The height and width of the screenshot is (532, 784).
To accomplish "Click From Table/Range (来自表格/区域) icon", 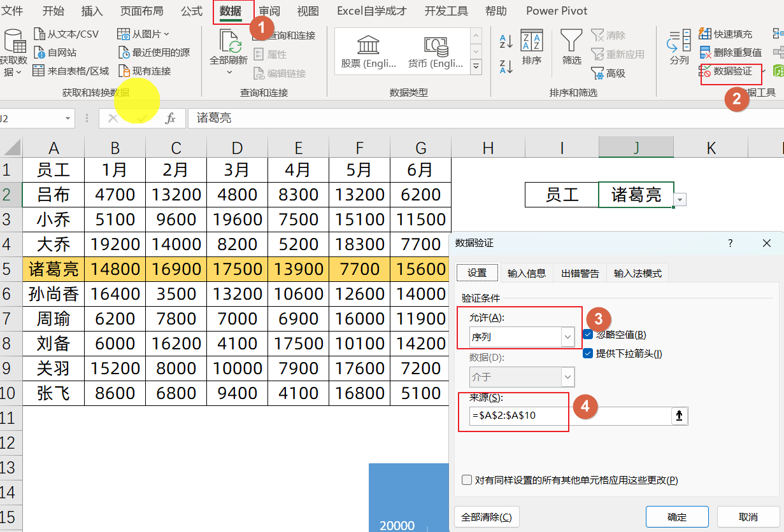I will tap(39, 71).
